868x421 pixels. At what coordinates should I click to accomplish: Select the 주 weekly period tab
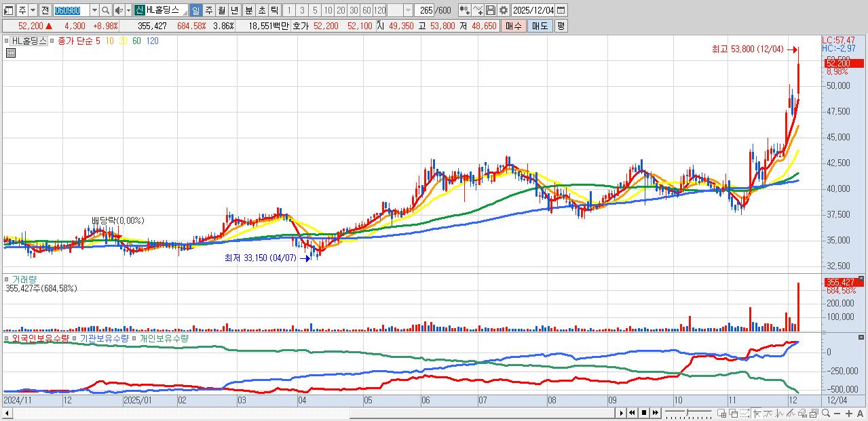[208, 10]
